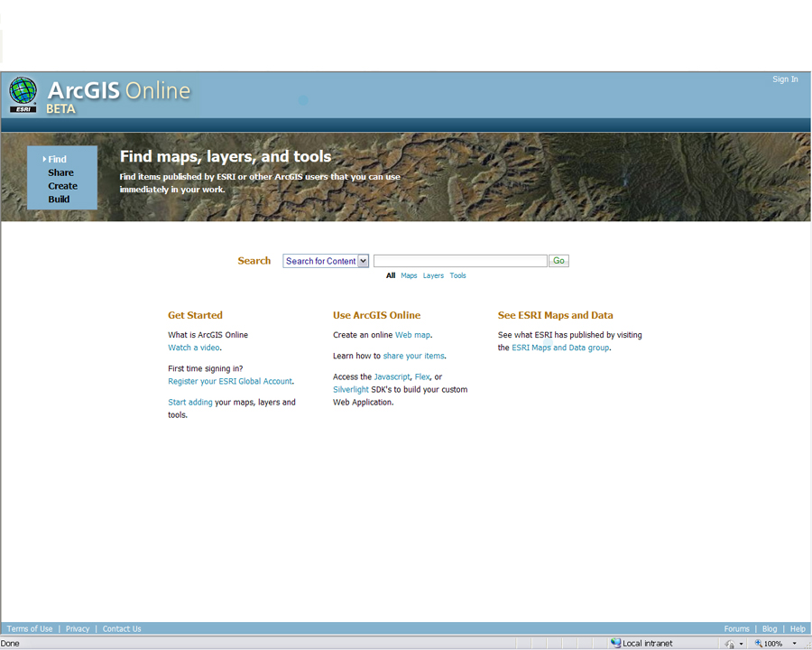
Task: Open Register your ESRI Global Account link
Action: [230, 381]
